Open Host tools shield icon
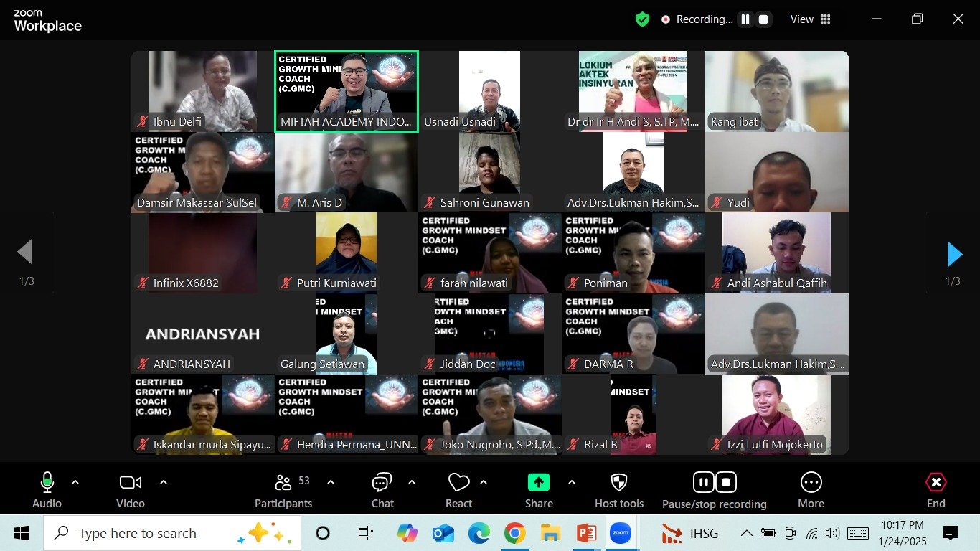Screen dimensions: 980x551 click(618, 483)
